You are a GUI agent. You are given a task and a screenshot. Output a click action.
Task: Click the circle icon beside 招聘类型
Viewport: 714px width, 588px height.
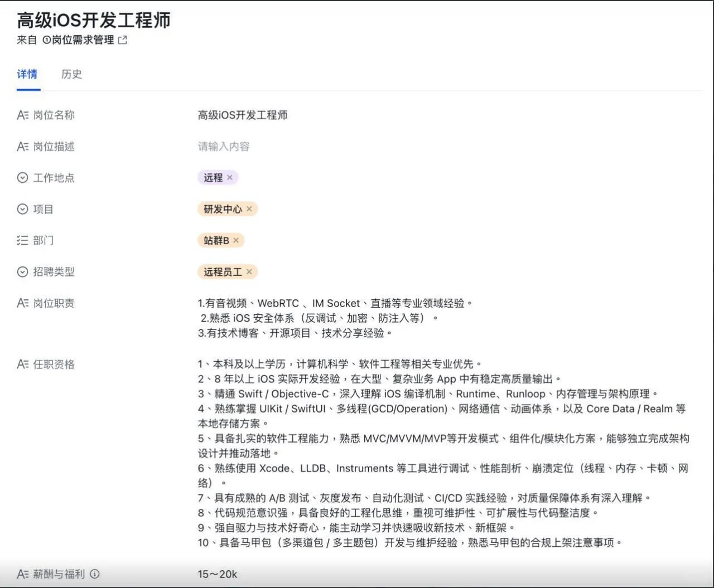22,271
